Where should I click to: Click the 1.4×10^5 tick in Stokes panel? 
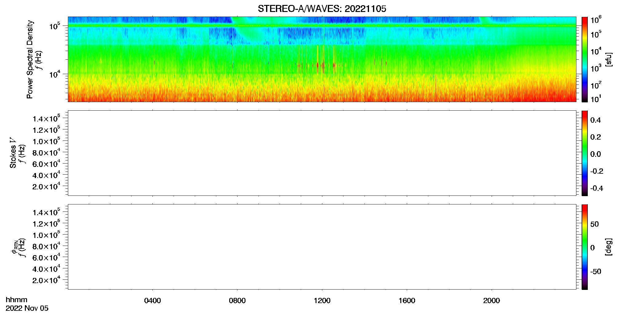(46, 119)
